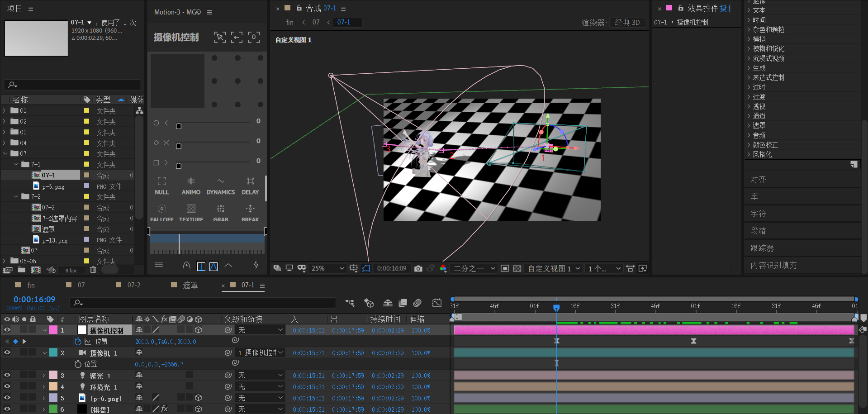Toggle visibility of 环境光 1 layer
The image size is (868, 414).
tap(7, 386)
